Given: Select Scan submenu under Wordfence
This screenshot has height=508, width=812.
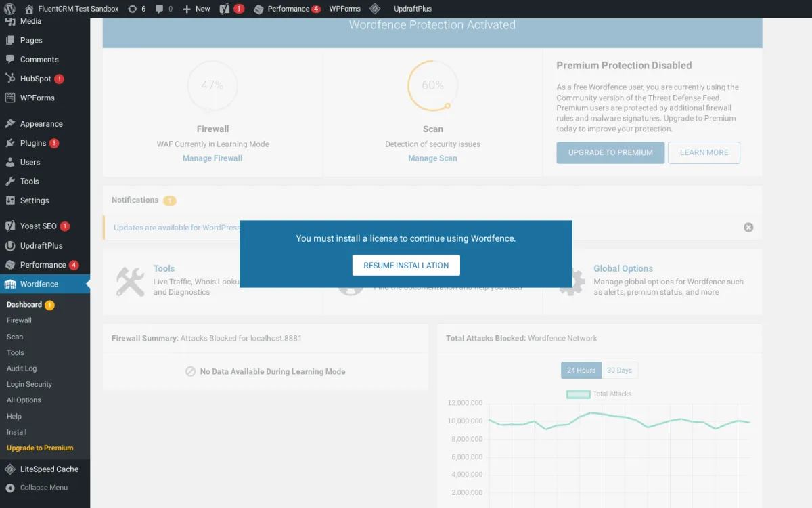Looking at the screenshot, I should pos(15,337).
